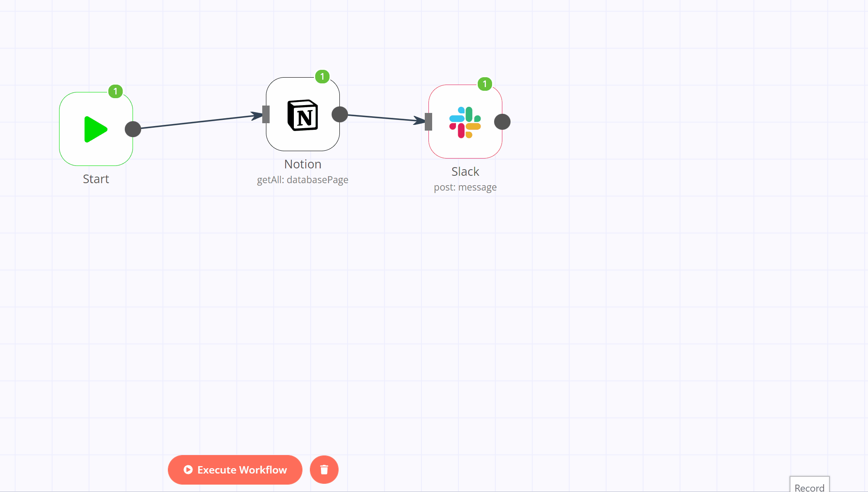Click the trash icon next to Execute Workflow
The width and height of the screenshot is (868, 492).
click(324, 469)
